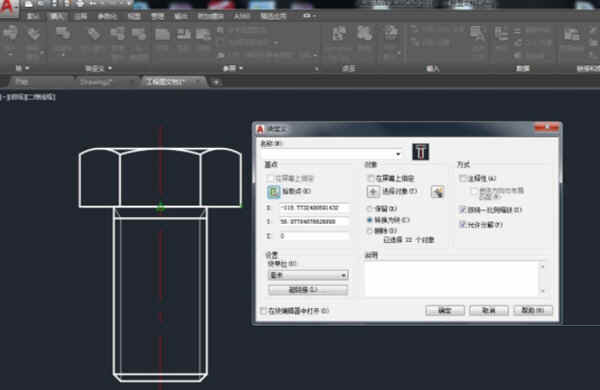Click the first large icon in 点云 panel
This screenshot has height=390, width=600.
click(x=338, y=34)
